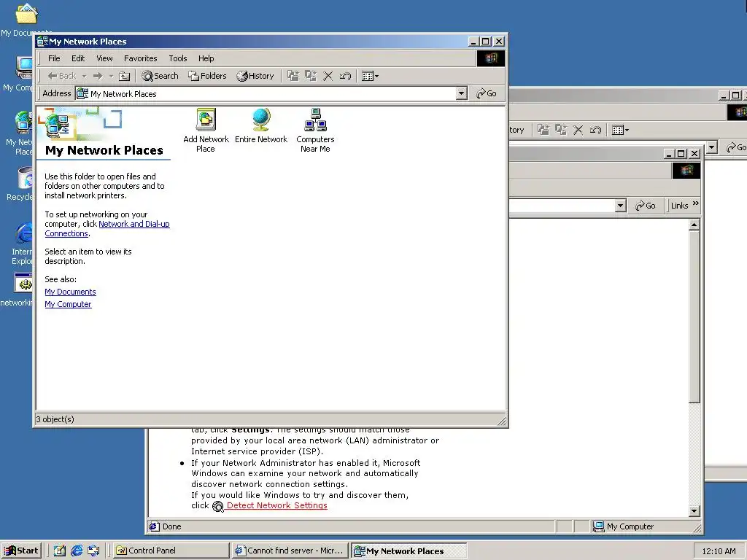The width and height of the screenshot is (747, 560).
Task: Open the File menu
Action: tap(54, 58)
